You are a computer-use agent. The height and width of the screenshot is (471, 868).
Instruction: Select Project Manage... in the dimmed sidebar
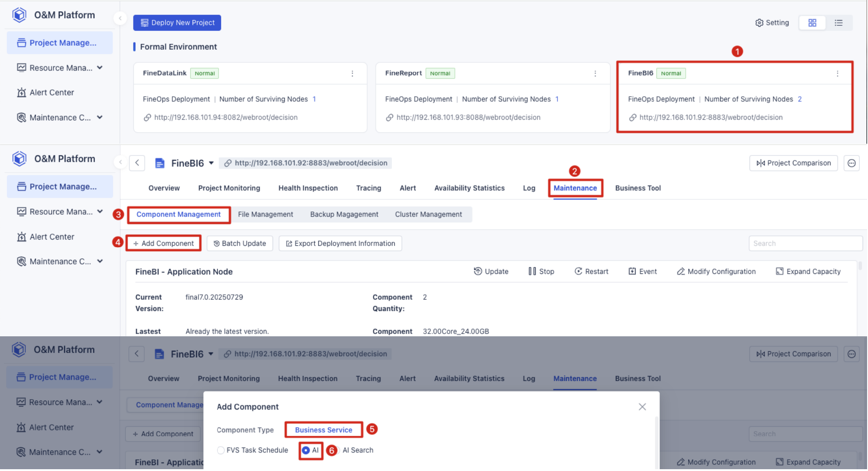[x=59, y=377]
